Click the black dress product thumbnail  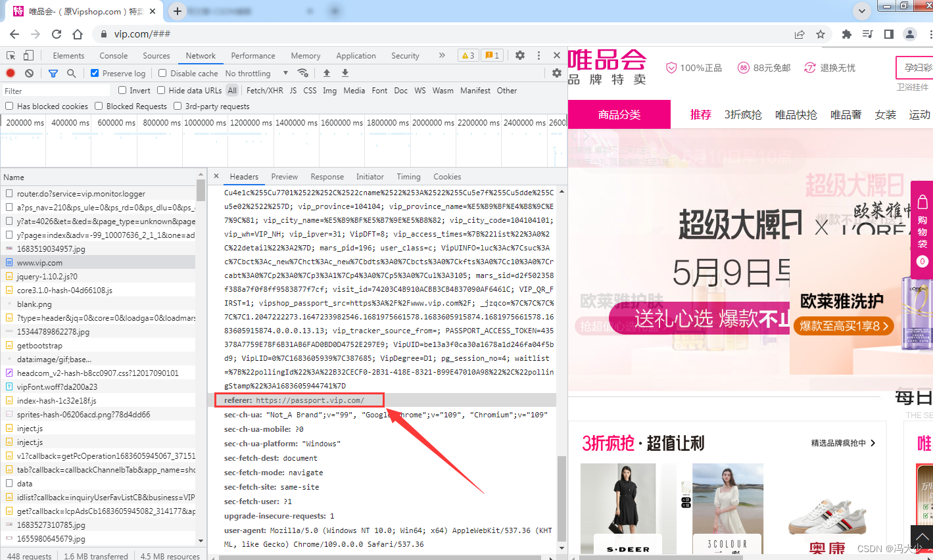tap(618, 509)
